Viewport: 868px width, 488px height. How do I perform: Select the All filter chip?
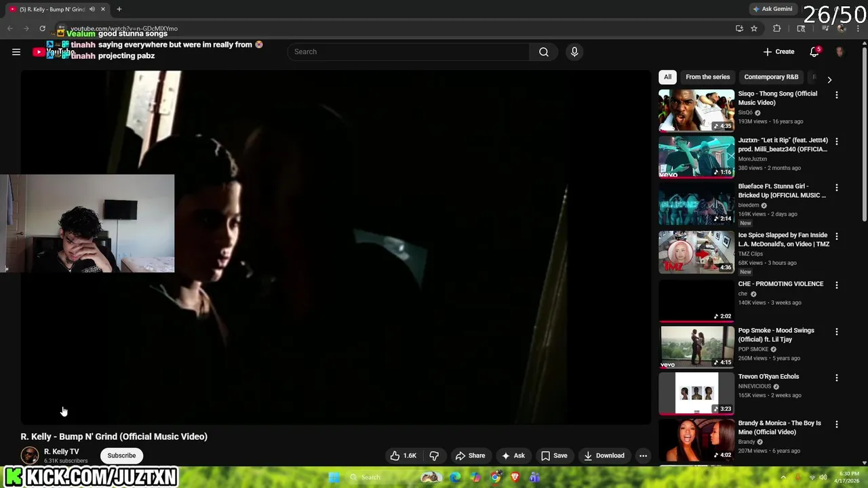667,77
